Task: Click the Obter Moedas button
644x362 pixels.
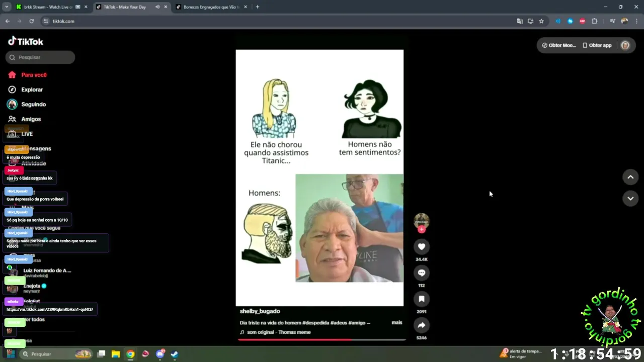Action: 558,45
